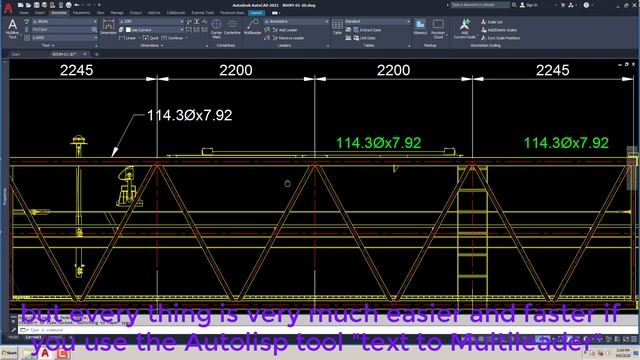The height and width of the screenshot is (360, 640).
Task: Click the Find text magnifier icon
Action: coord(94,30)
